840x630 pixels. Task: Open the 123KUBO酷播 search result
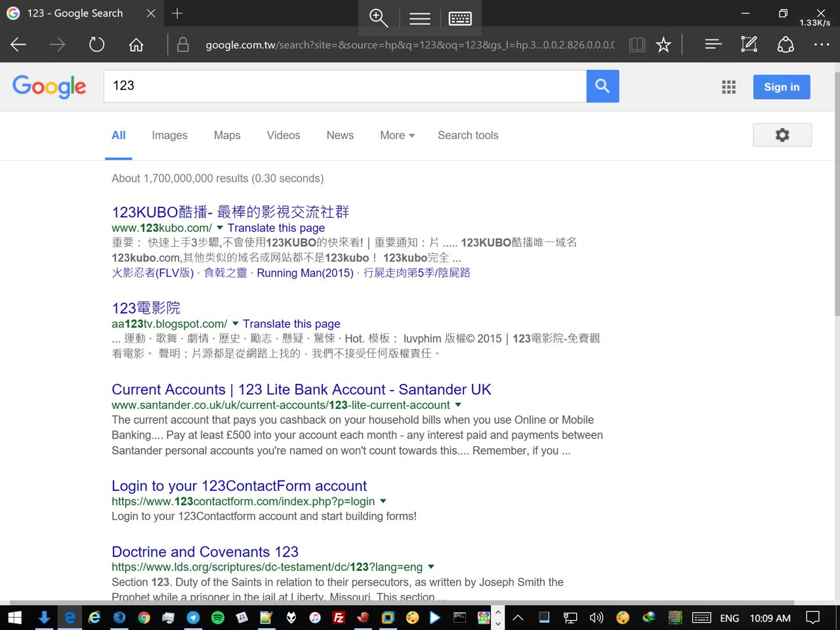230,212
